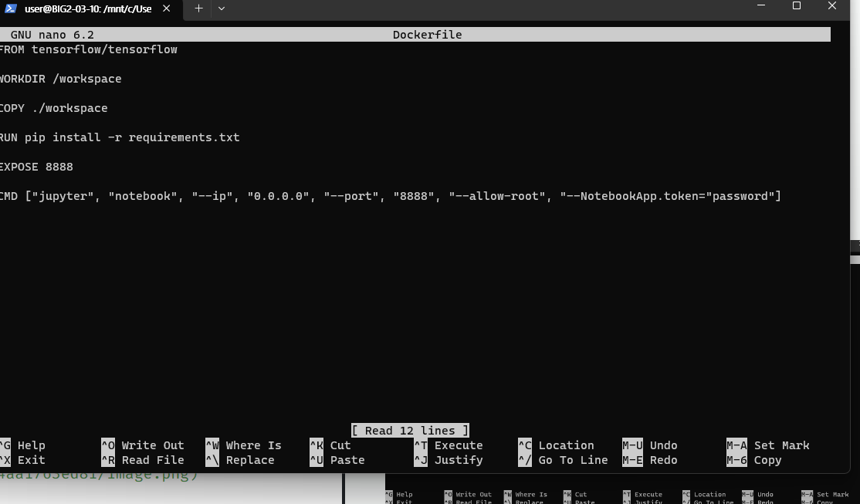Click the Read 12 lines status message
Viewport: 860px width, 504px height.
point(410,431)
